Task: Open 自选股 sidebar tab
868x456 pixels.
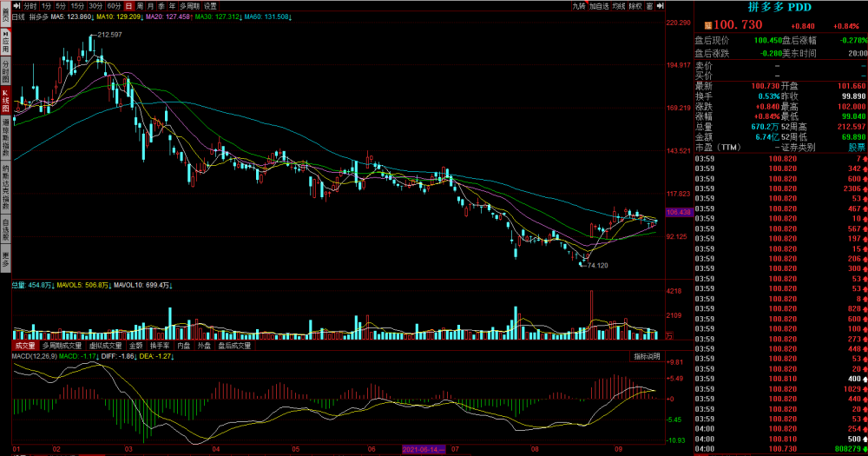Action: click(x=5, y=230)
